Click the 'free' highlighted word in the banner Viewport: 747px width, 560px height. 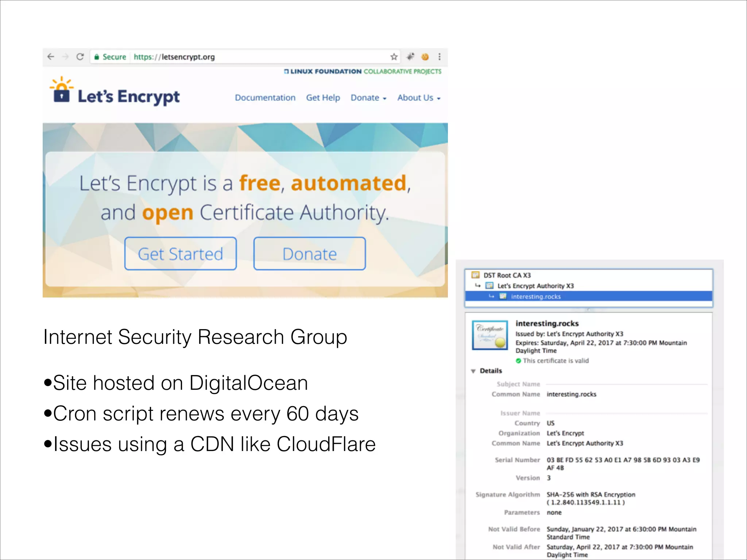[x=260, y=183]
